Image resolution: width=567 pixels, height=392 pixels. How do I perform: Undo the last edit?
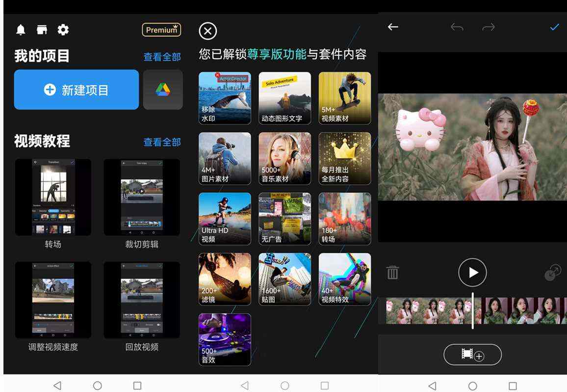point(457,27)
